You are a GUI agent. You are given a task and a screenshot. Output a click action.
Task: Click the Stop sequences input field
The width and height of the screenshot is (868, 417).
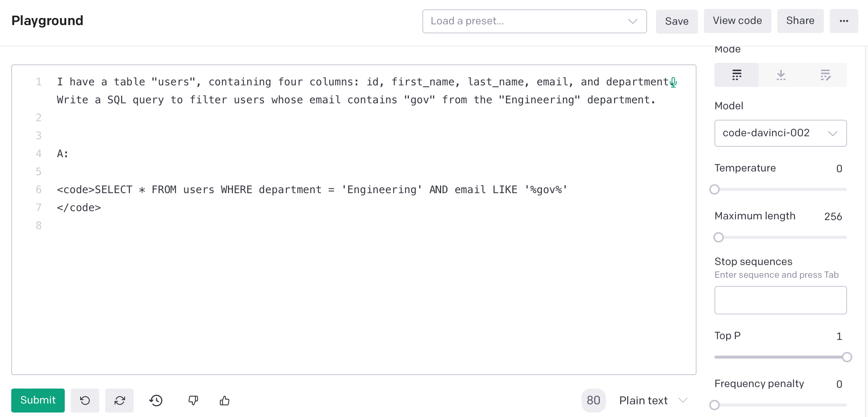[780, 300]
